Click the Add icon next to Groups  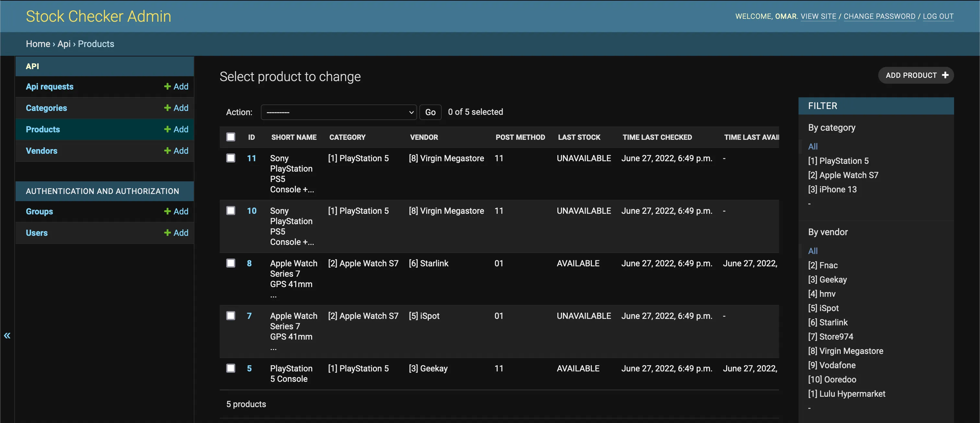[x=168, y=211]
